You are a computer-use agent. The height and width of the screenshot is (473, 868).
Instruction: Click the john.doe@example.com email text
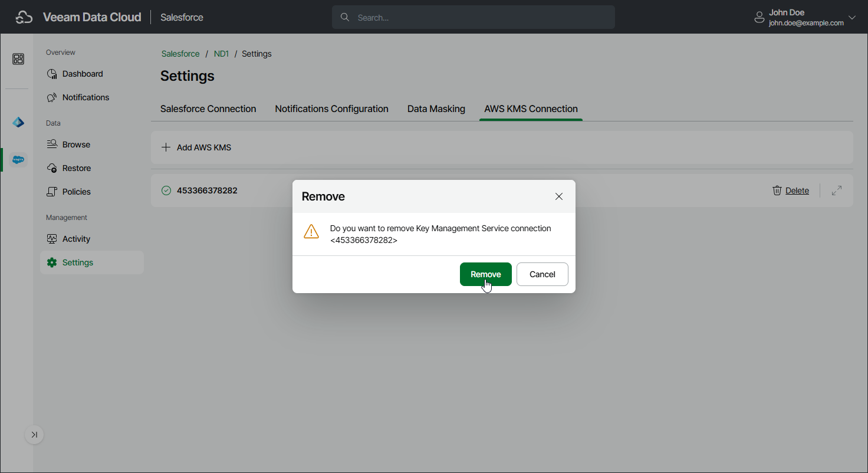(806, 23)
